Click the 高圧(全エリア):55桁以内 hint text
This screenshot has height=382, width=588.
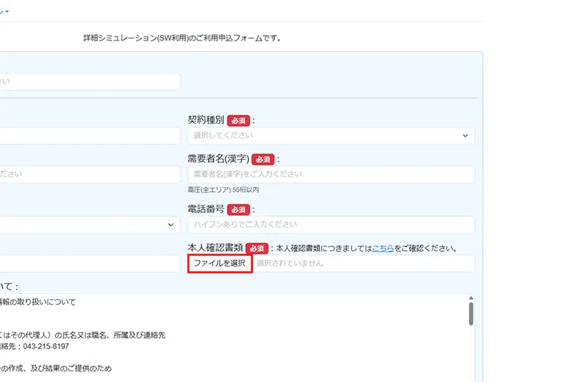point(224,189)
